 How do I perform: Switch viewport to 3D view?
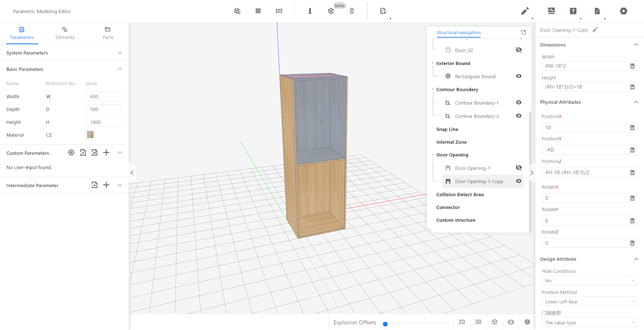pos(478,322)
